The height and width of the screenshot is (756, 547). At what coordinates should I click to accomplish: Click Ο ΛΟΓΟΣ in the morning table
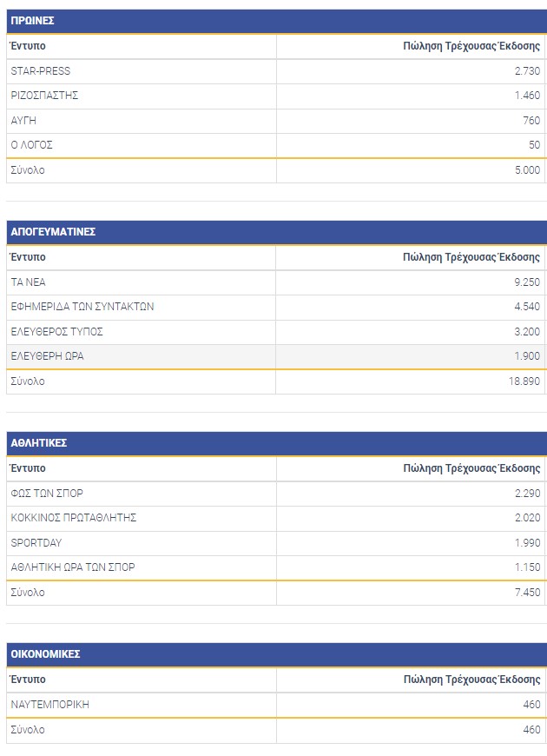pos(32,145)
